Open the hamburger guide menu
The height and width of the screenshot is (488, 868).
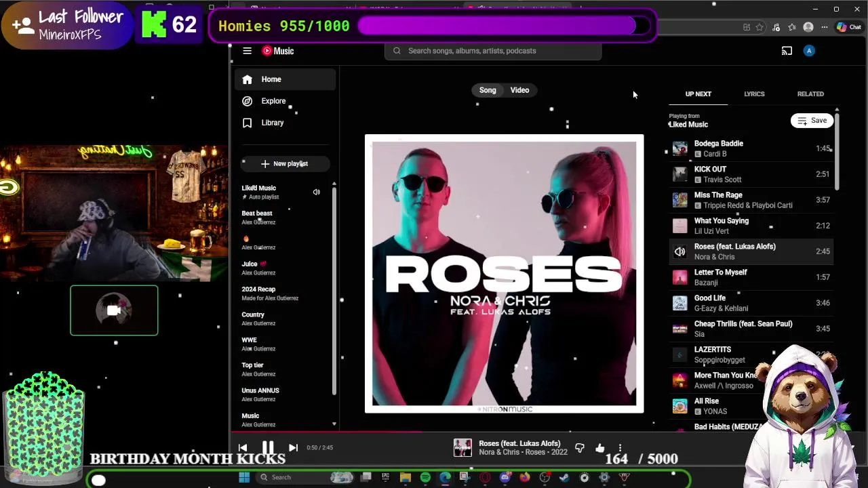[x=248, y=51]
